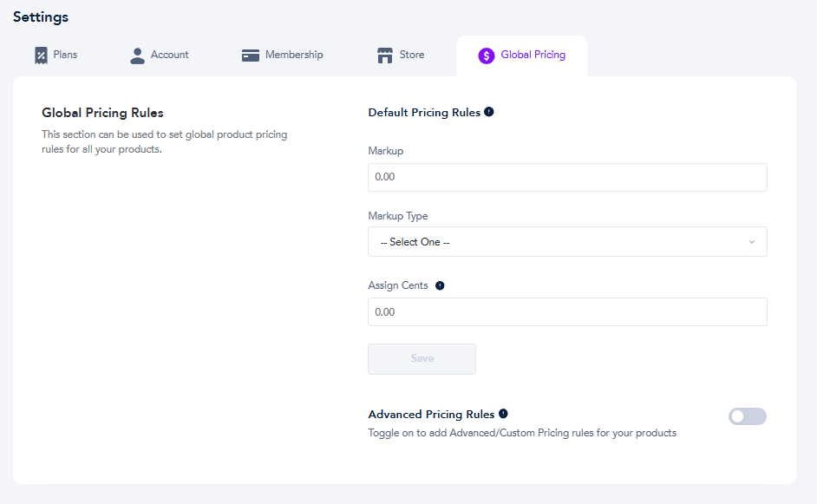Click the Plans receipt percent icon
This screenshot has width=817, height=504.
(41, 56)
